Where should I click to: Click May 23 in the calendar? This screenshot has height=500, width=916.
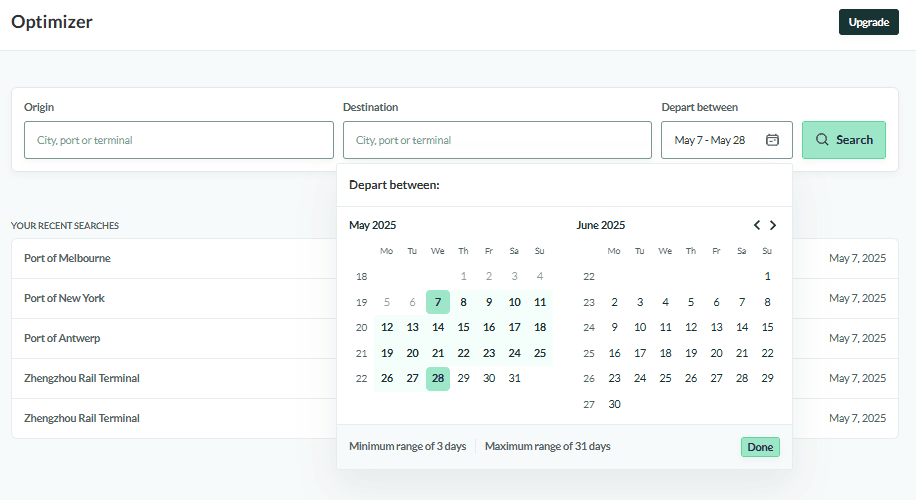click(x=489, y=353)
